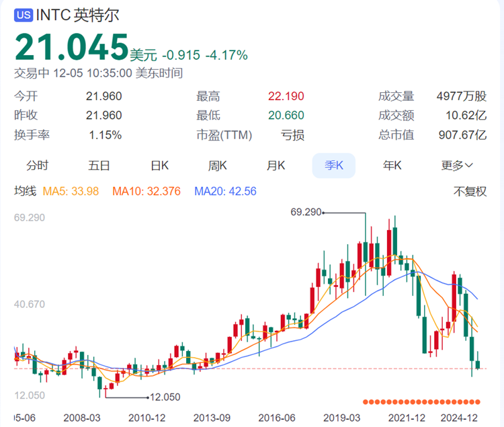Click the 成交额 value 10.62亿
Screen dimensions: 504x427
click(466, 115)
